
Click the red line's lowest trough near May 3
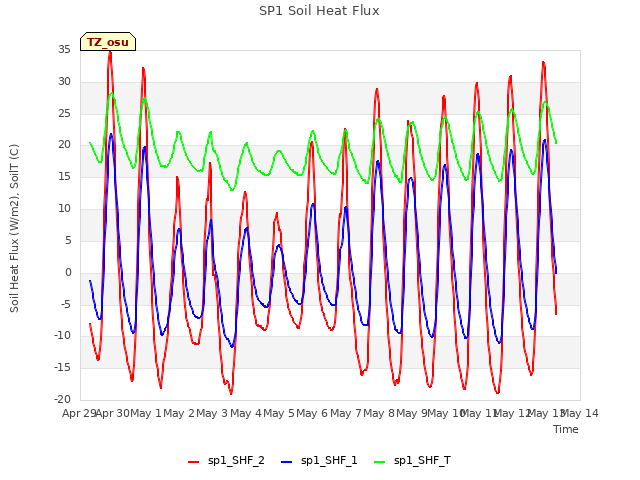[x=231, y=393]
